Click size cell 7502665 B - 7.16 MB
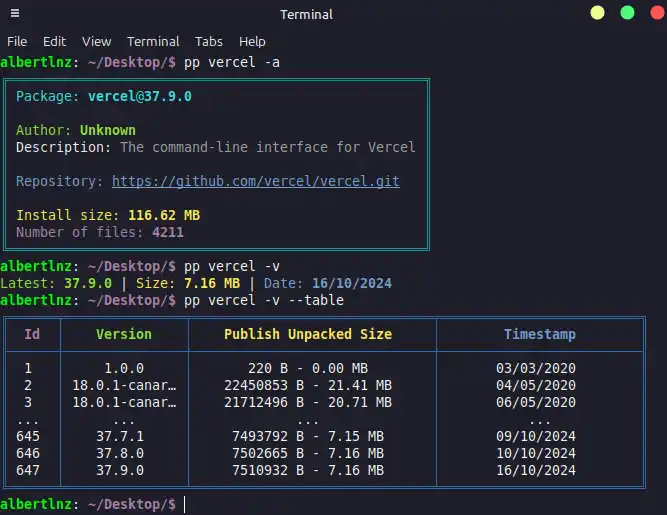The image size is (667, 515). click(308, 453)
